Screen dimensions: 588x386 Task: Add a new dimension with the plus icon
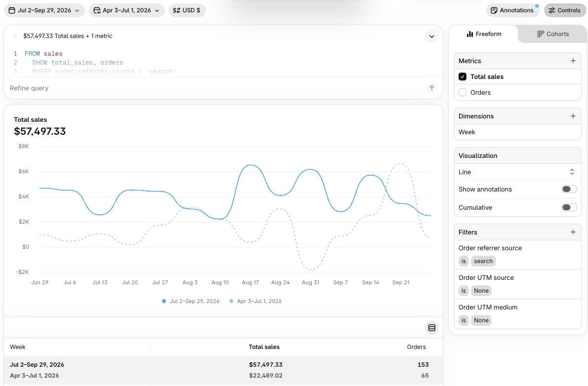[573, 116]
